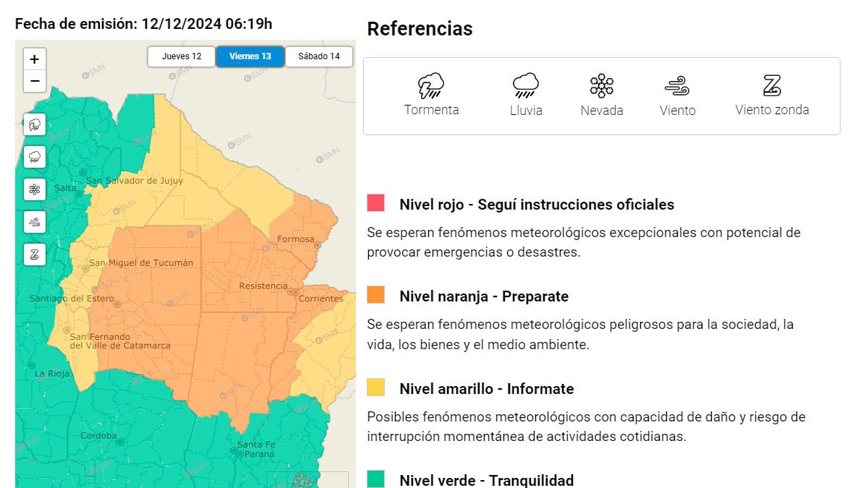Screen dimensions: 868x488
Task: Click the Lluvia rain icon under Referencias
Action: point(525,86)
